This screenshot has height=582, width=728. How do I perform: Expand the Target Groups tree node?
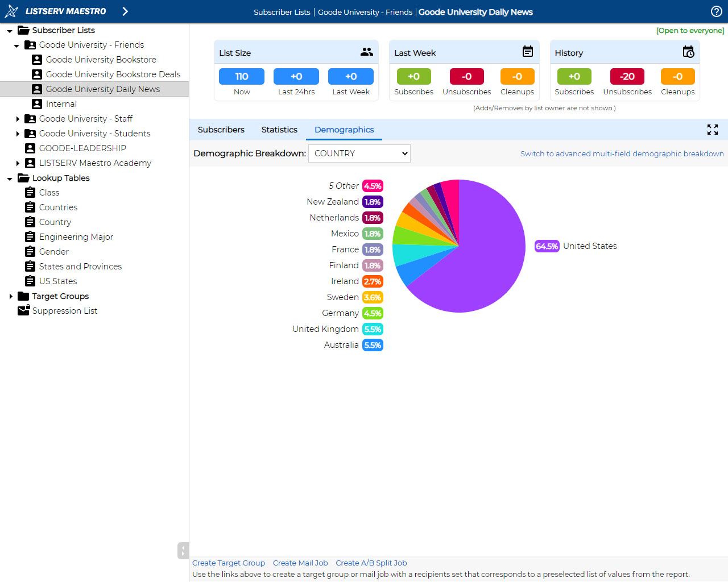11,296
